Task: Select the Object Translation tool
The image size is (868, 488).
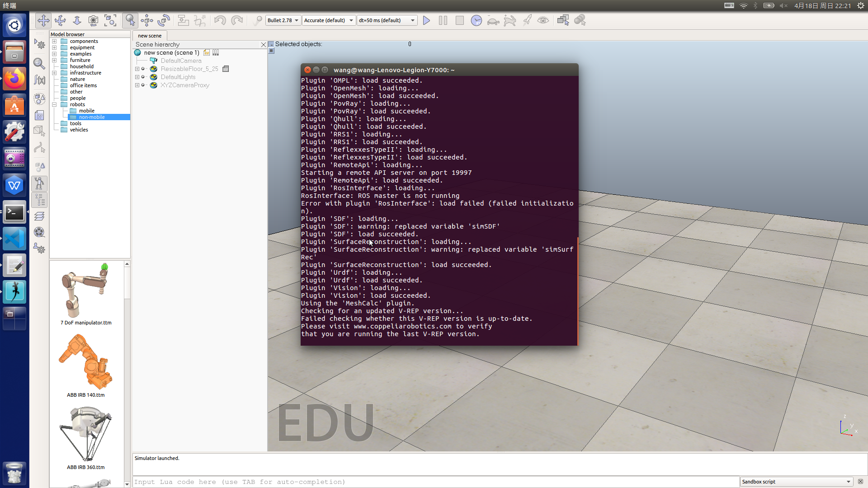Action: click(147, 20)
